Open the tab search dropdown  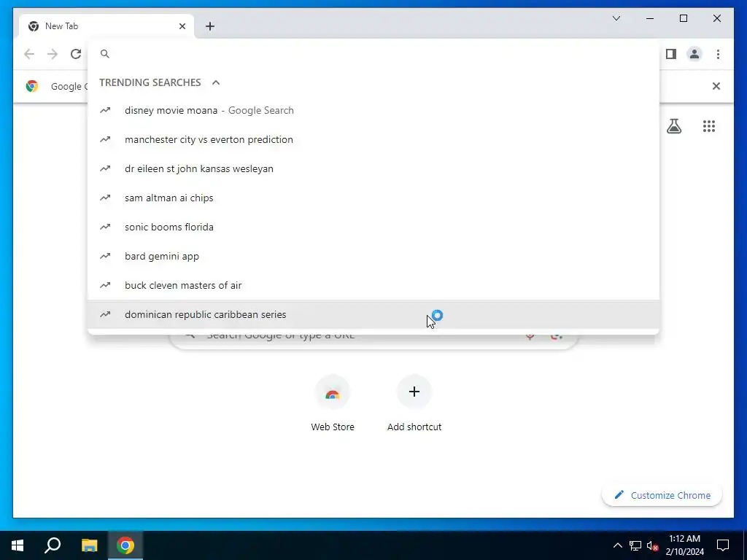coord(616,18)
